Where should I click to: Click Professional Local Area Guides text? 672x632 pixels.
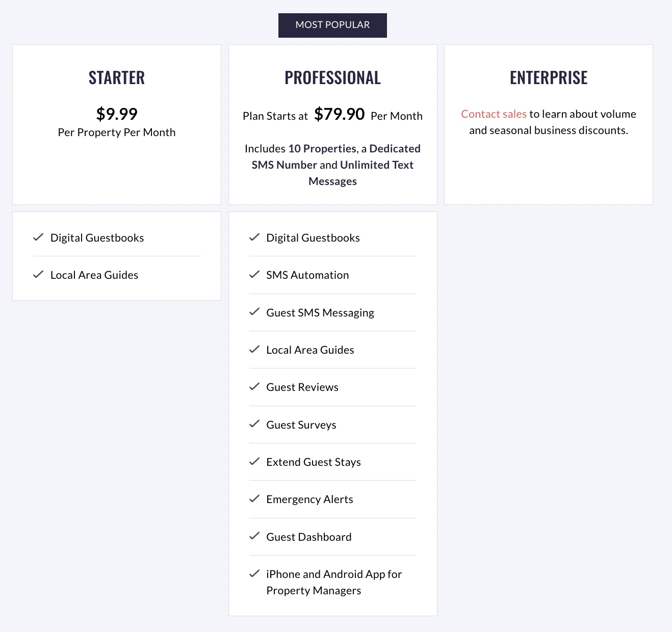click(x=310, y=350)
